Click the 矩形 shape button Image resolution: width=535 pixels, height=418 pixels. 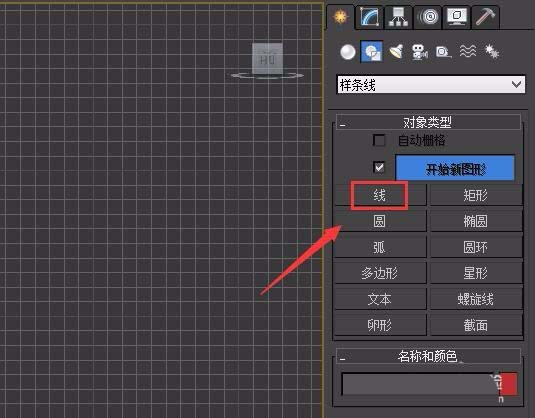476,195
